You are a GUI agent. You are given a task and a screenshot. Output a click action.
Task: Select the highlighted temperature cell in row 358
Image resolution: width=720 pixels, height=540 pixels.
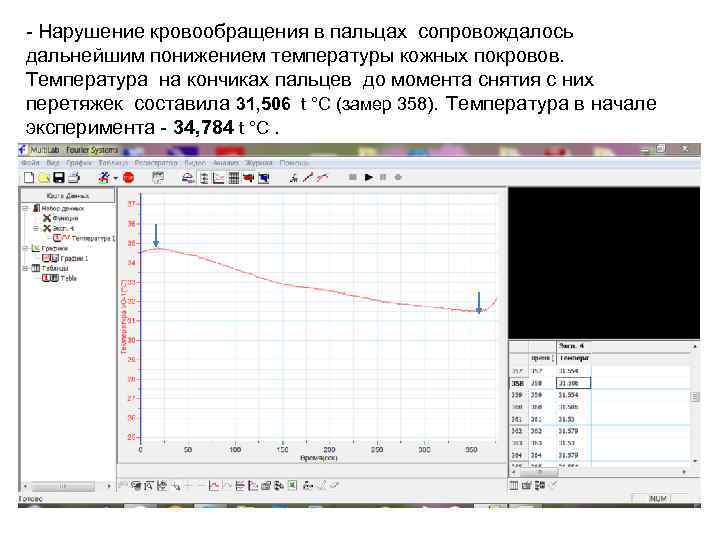(574, 383)
